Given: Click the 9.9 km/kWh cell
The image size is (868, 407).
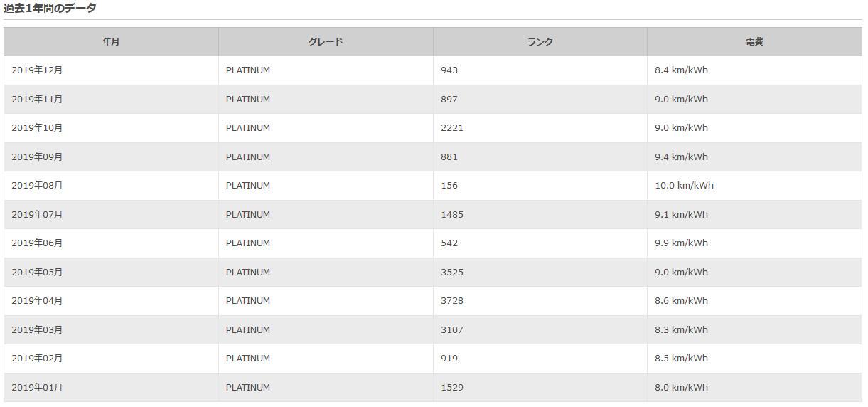Looking at the screenshot, I should pyautogui.click(x=754, y=243).
